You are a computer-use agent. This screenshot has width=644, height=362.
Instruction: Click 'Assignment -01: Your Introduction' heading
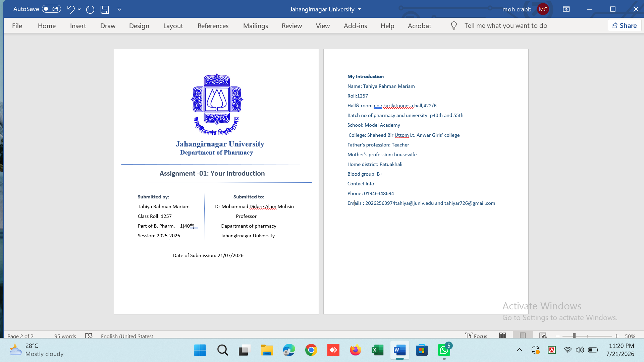click(x=212, y=173)
